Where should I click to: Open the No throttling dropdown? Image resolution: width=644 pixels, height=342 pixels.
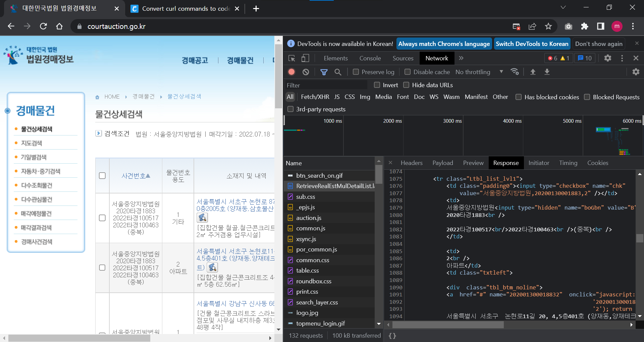479,72
